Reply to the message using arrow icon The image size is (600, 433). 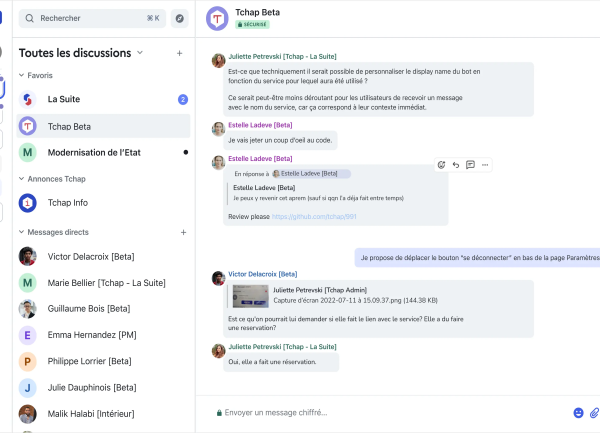click(x=456, y=165)
